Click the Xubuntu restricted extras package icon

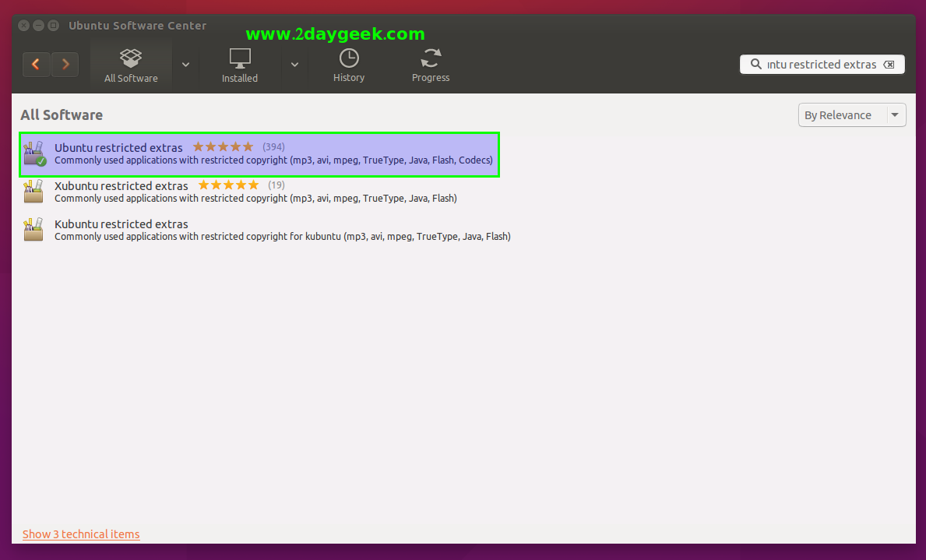33,192
